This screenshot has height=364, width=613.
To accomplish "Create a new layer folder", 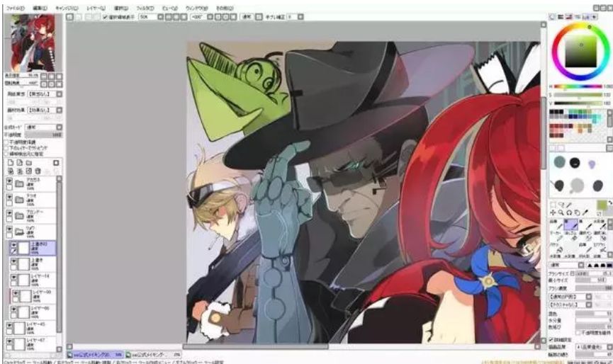I will tap(29, 162).
